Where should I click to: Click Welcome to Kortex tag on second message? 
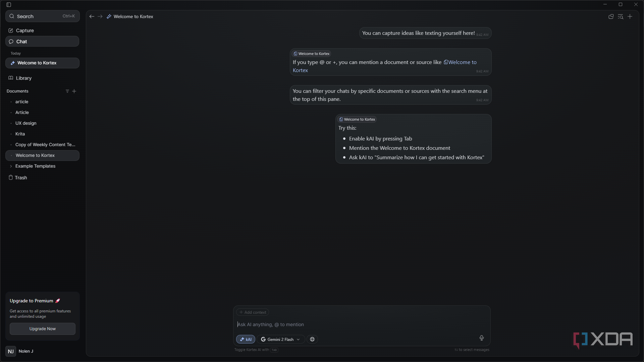pos(312,54)
